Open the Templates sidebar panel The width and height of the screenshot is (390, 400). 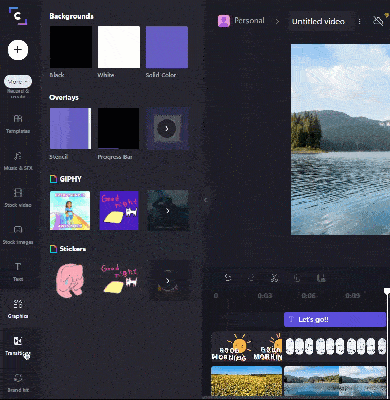pyautogui.click(x=18, y=124)
